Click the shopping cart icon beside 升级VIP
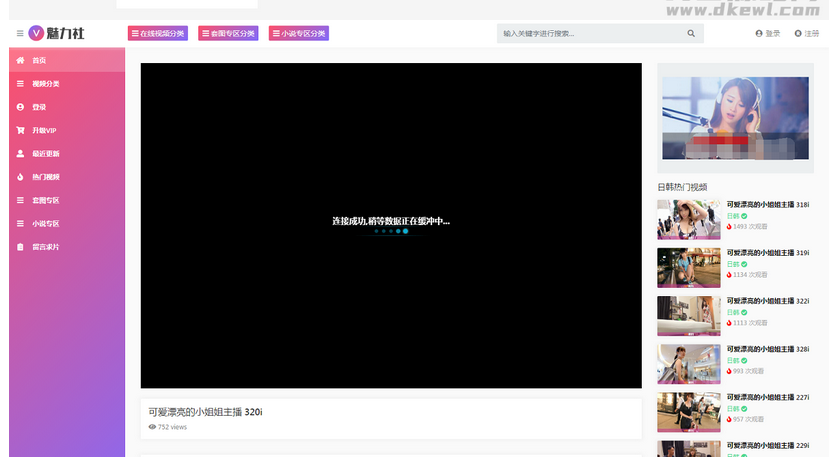The image size is (831, 457). [20, 130]
